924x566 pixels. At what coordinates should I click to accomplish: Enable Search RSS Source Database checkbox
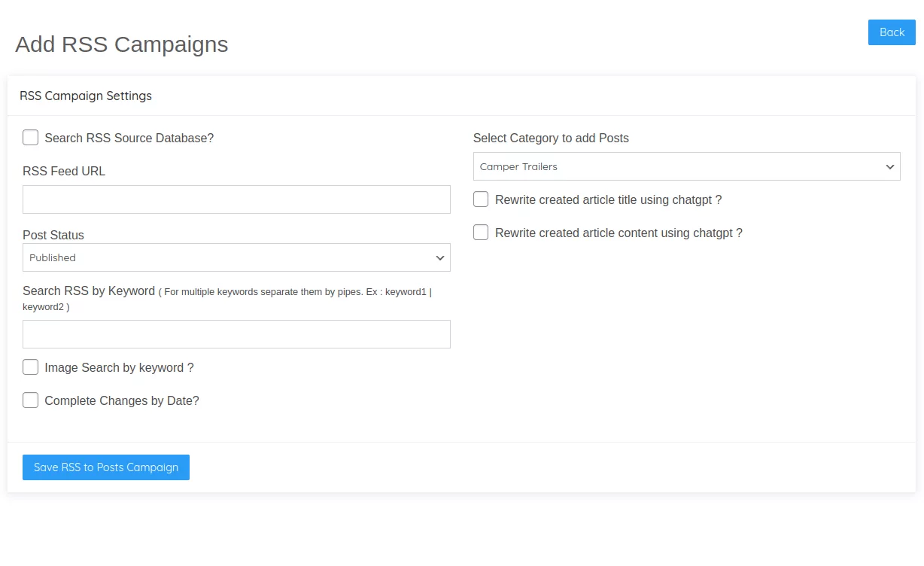(30, 138)
